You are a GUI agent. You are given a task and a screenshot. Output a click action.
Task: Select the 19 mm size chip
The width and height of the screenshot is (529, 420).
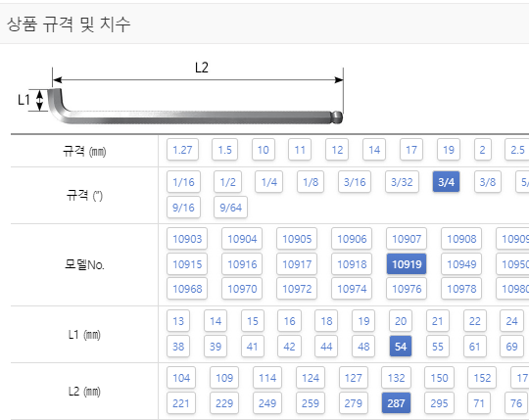tap(449, 150)
